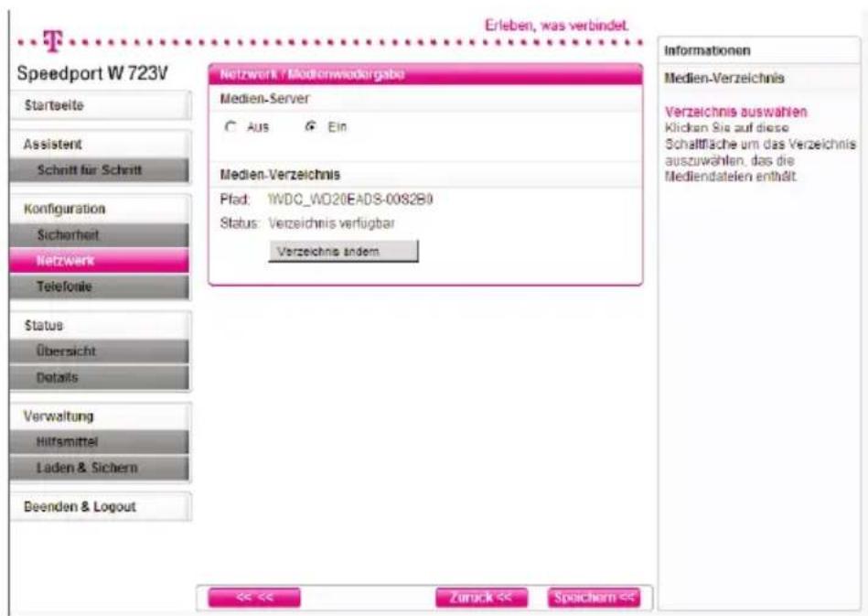
Task: Click the Medien-Server heading
Action: [264, 99]
